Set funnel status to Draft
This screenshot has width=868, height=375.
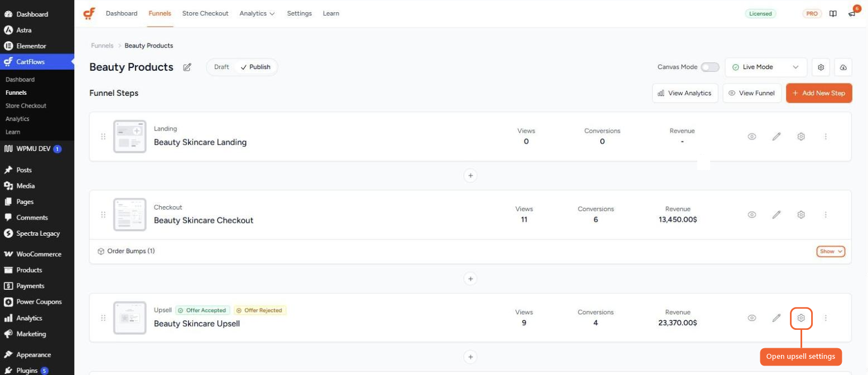point(221,67)
